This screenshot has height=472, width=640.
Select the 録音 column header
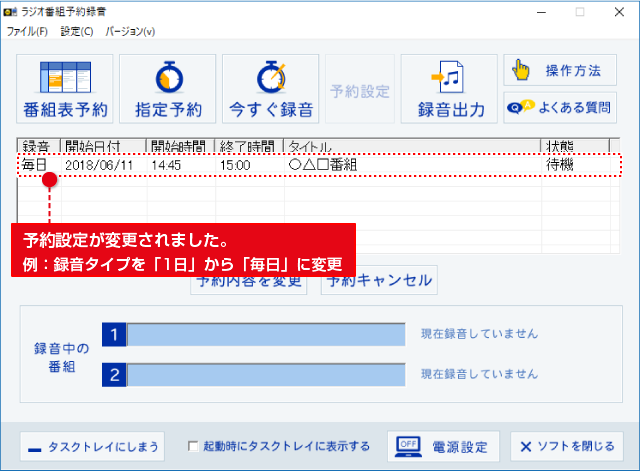point(39,146)
